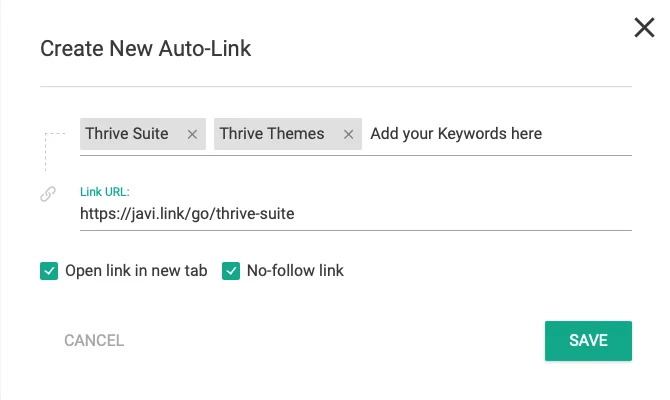The image size is (670, 400).
Task: Click the 'No-follow link' label text
Action: (295, 271)
